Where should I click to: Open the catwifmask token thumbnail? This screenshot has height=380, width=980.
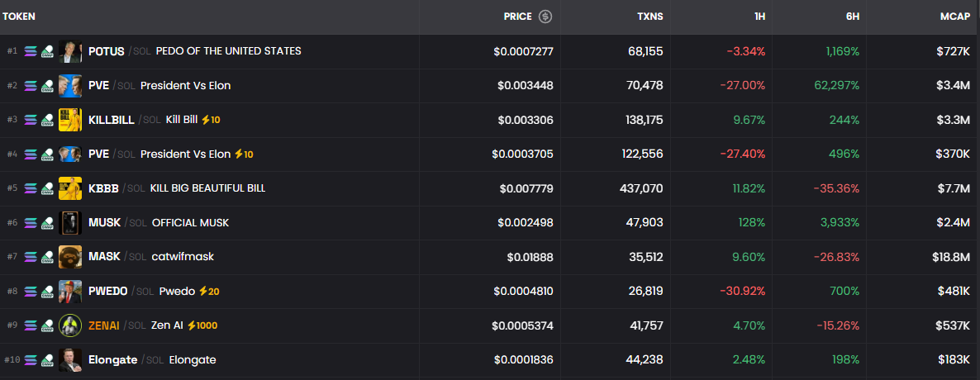[70, 257]
